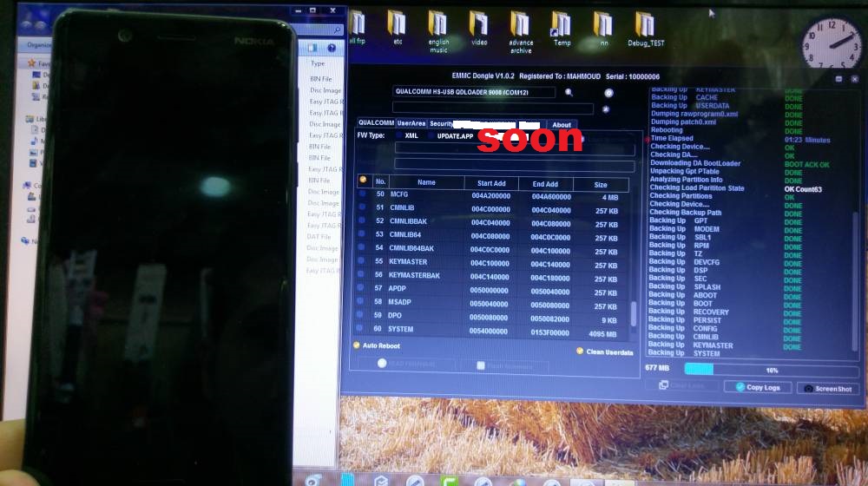Click the blue help icon in Explorer window
Image resolution: width=868 pixels, height=486 pixels.
click(332, 48)
